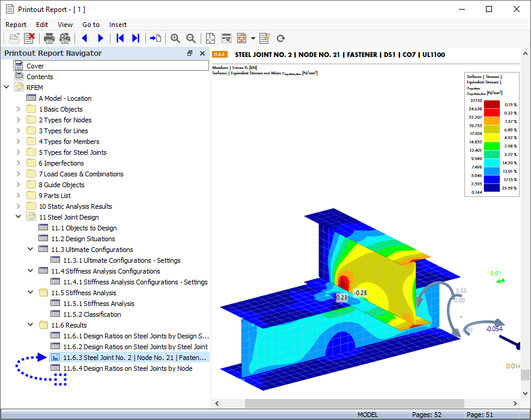Click the print icon
This screenshot has width=531, height=420.
[49, 38]
